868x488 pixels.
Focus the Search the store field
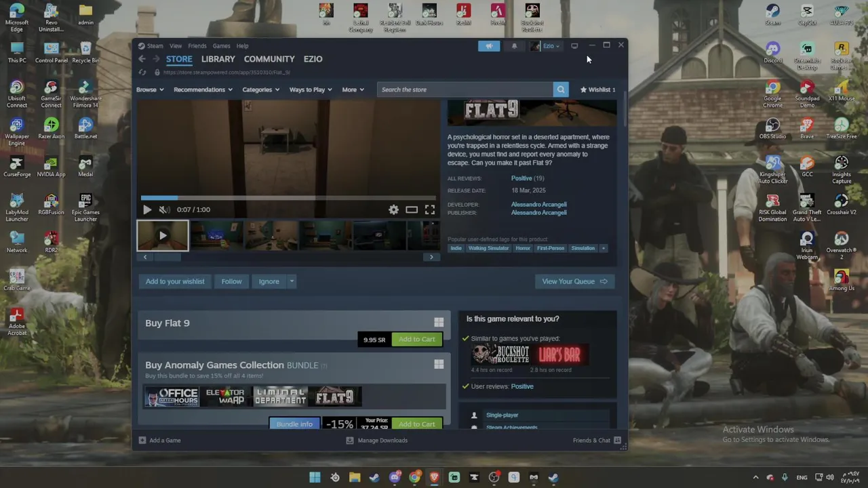(465, 89)
